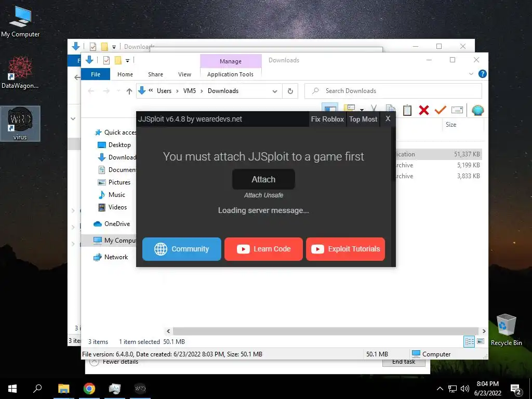Switch to the View ribbon tab

pyautogui.click(x=184, y=74)
